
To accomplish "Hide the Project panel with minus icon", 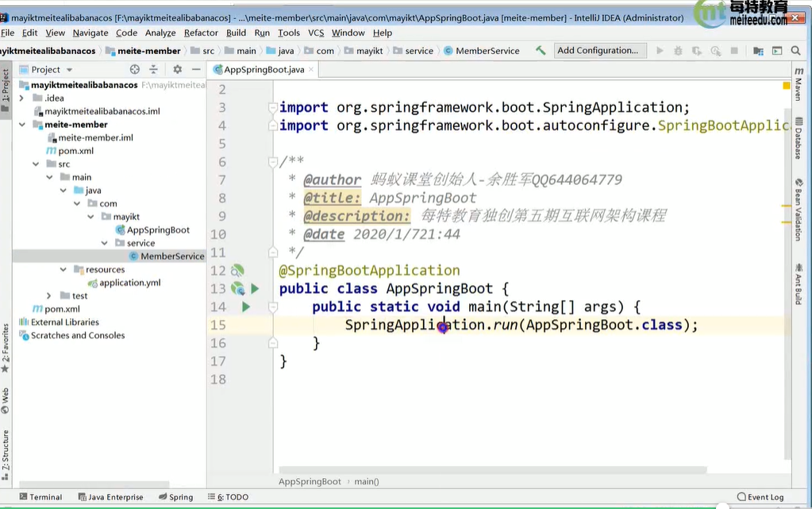I will coord(196,69).
